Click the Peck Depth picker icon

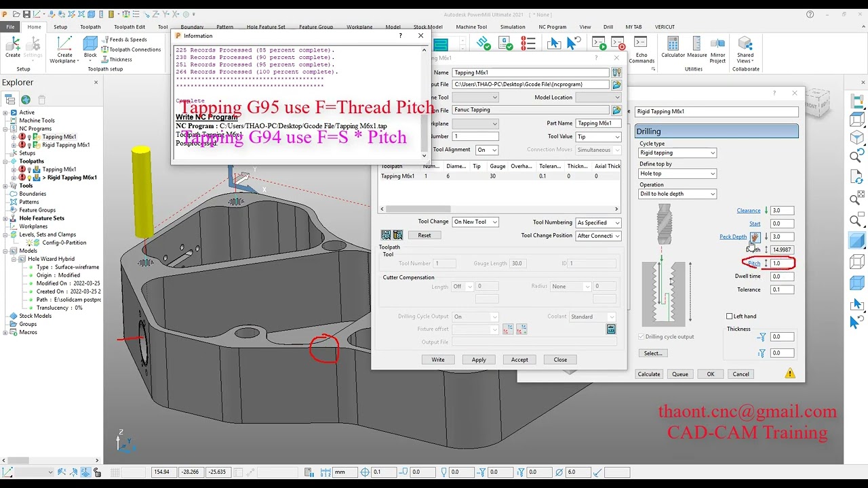755,237
